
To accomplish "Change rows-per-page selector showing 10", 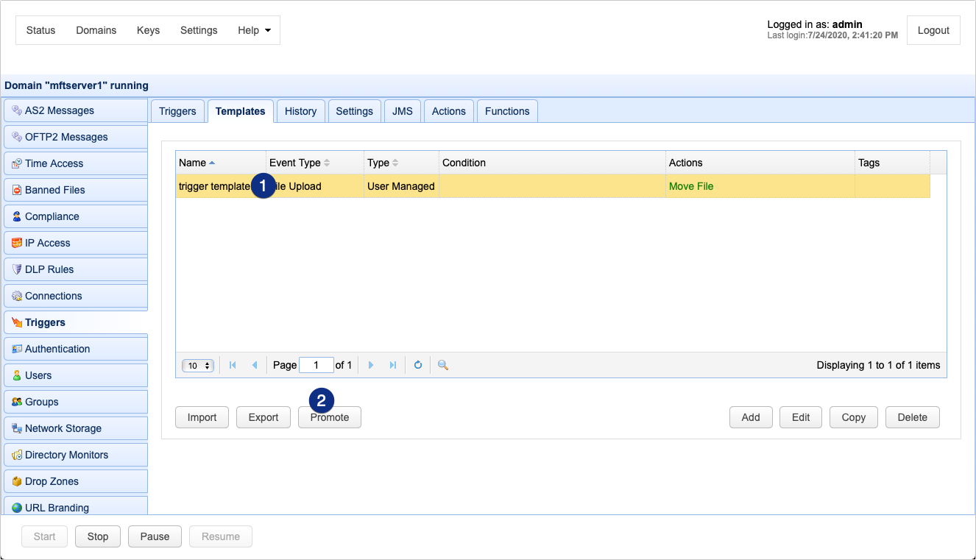I will [x=198, y=366].
